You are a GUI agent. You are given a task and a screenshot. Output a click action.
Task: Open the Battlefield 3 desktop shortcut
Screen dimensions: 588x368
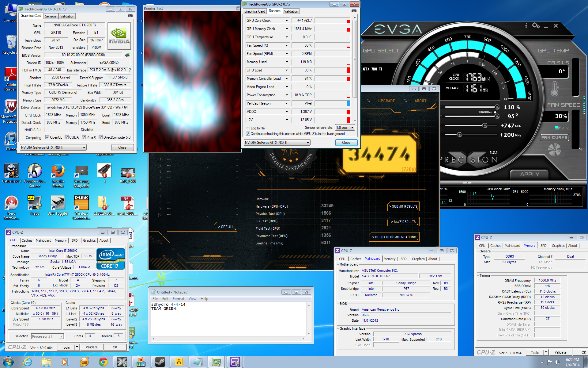12,173
